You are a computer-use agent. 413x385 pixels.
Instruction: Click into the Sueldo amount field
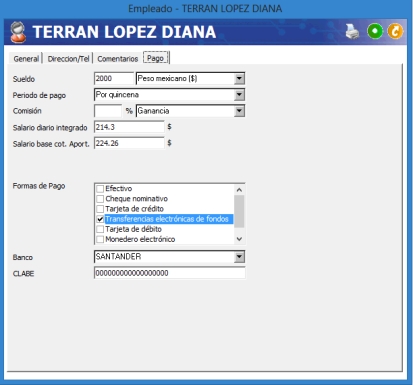[x=114, y=79]
